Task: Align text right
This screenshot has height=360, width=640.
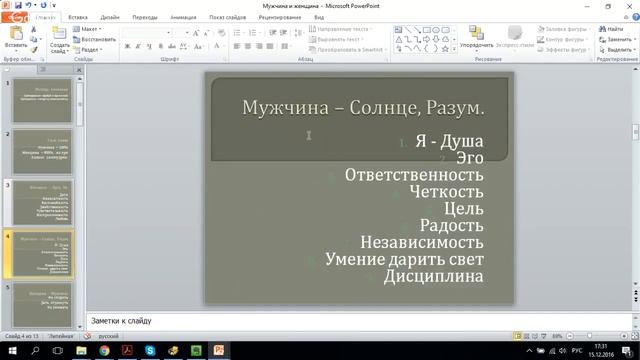Action: point(259,47)
